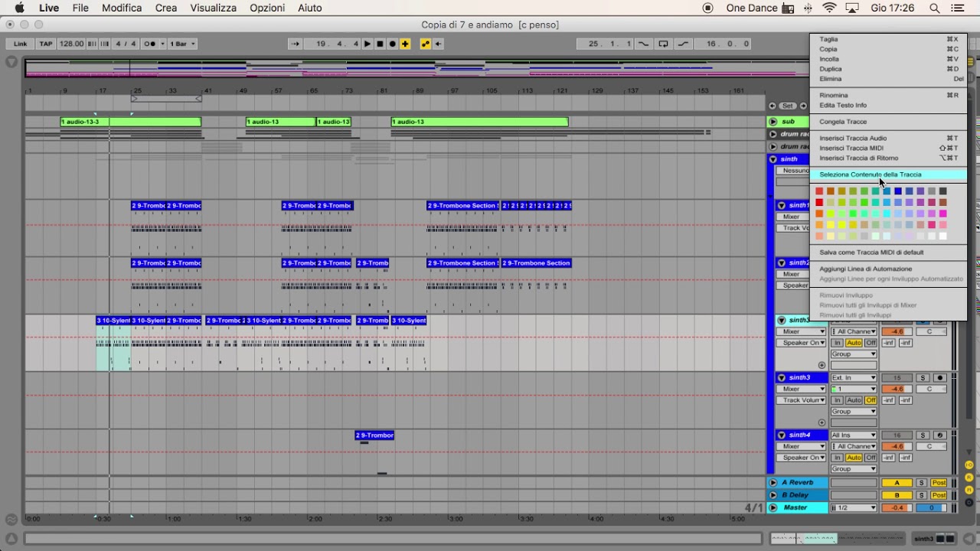Toggle track activator 16 on sinth4
Screen dimensions: 980x551
897,435
